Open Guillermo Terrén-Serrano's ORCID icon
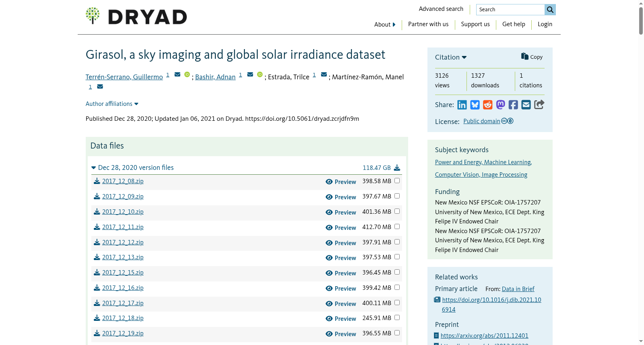Viewport: 644px width, 345px height. [187, 74]
